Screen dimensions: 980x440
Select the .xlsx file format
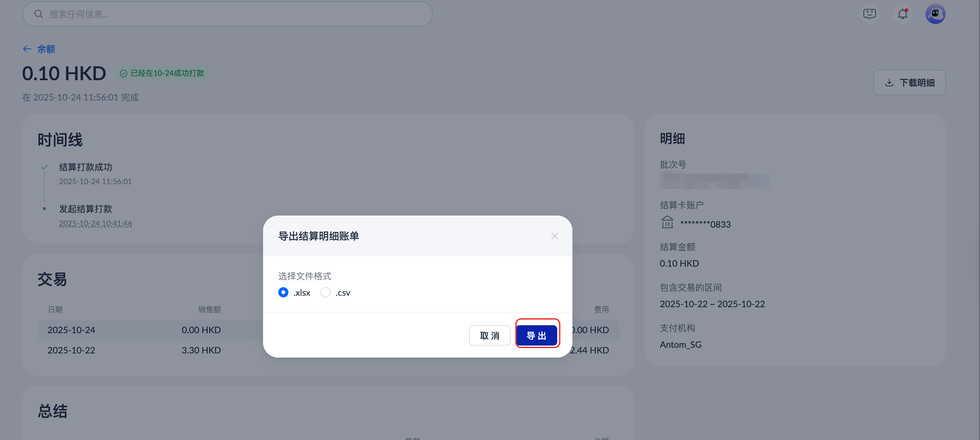point(283,292)
